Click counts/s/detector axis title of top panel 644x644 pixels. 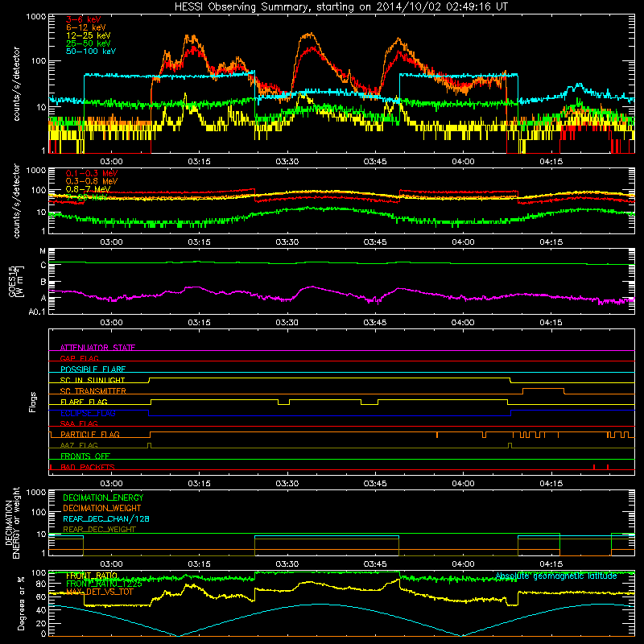(x=16, y=84)
